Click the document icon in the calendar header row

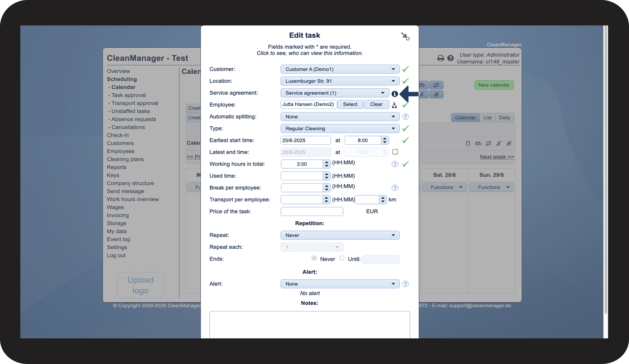[468, 143]
